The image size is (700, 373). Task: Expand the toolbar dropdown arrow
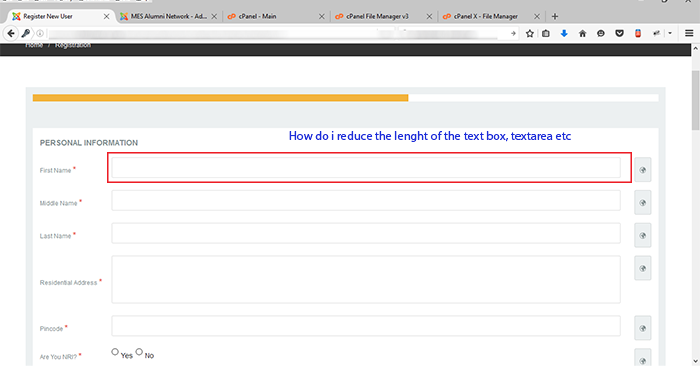click(670, 33)
